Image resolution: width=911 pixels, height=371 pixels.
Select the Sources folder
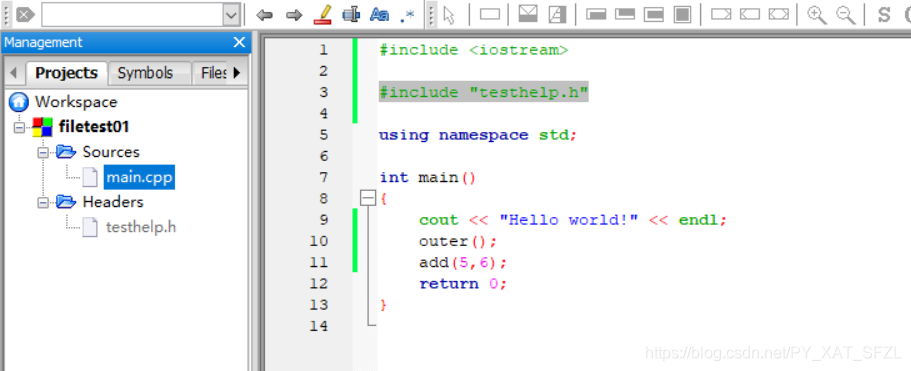click(111, 152)
